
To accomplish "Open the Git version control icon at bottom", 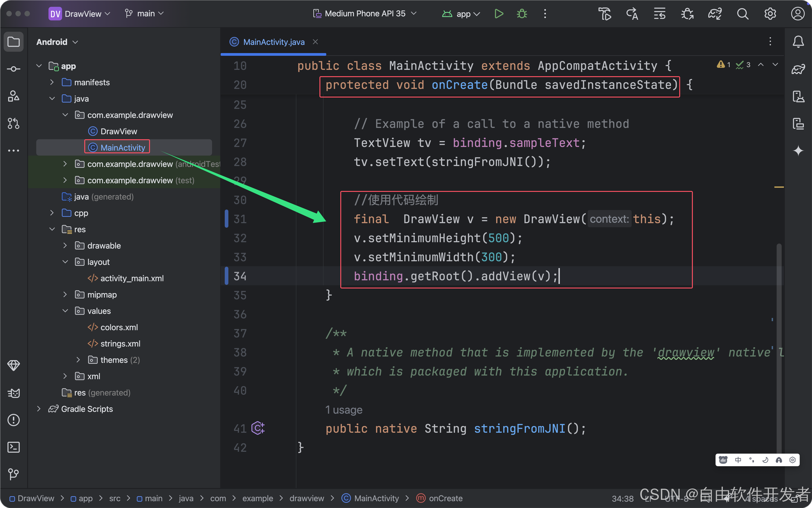I will pyautogui.click(x=13, y=474).
